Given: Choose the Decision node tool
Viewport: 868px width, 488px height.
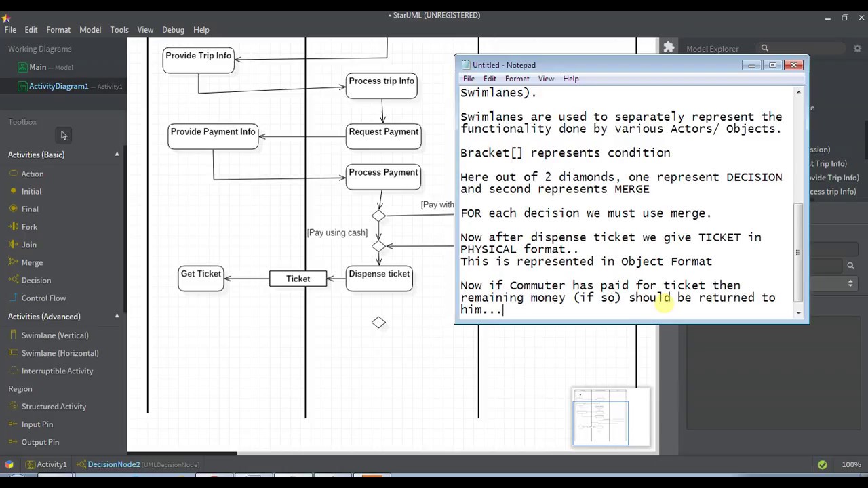Looking at the screenshot, I should tap(36, 280).
